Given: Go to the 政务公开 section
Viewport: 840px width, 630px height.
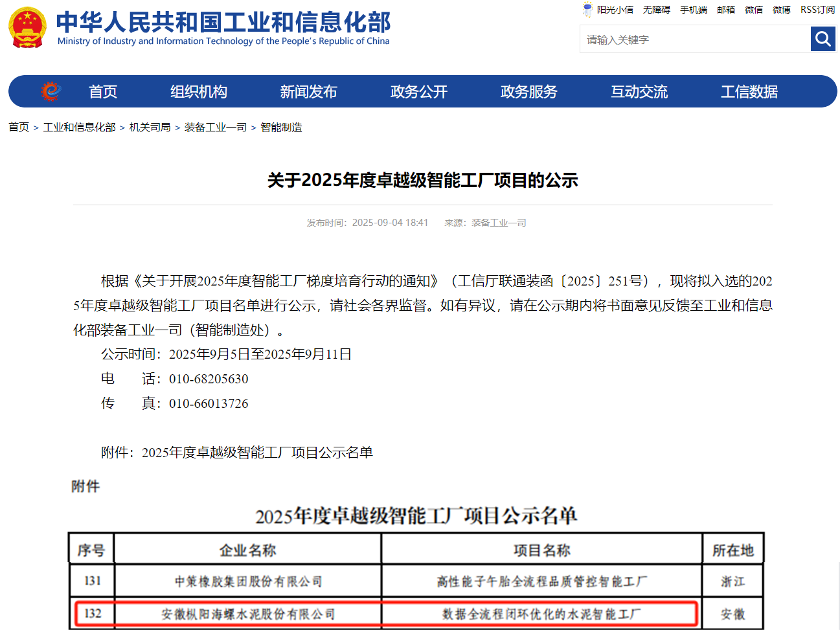Looking at the screenshot, I should 418,92.
